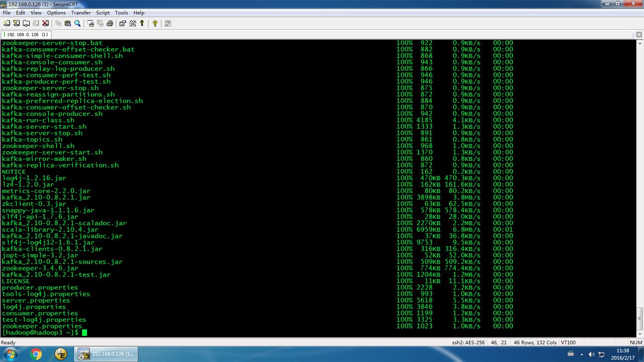Click the taskbar clock 11:38
The image size is (644, 362).
point(622,354)
